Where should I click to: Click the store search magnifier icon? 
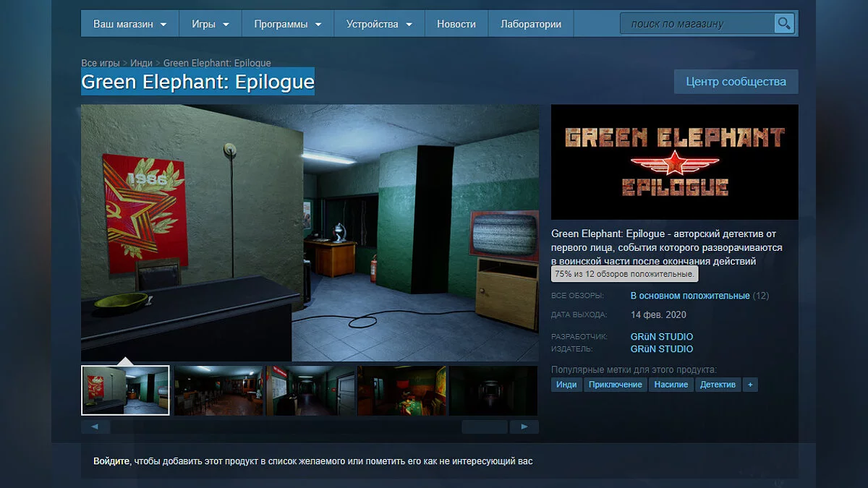783,24
